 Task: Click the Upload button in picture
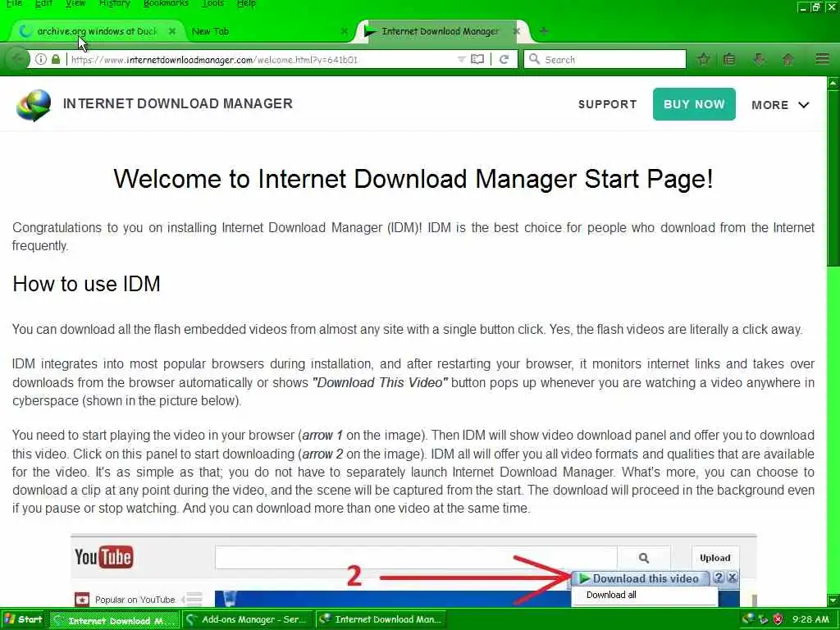715,558
